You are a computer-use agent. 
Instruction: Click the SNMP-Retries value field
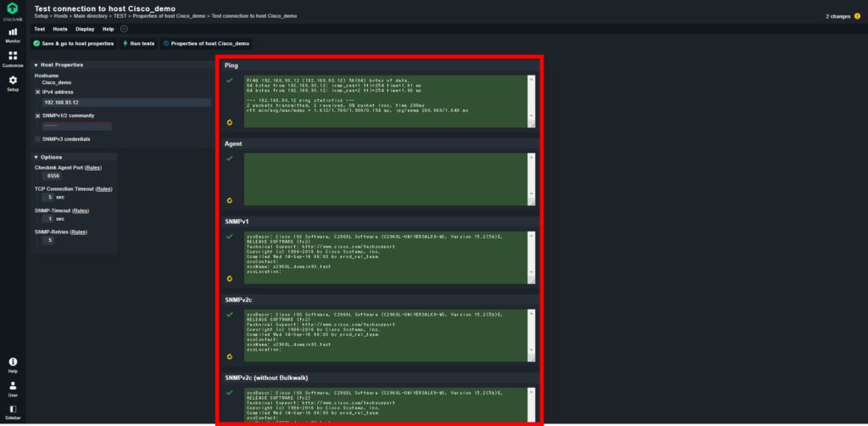[x=50, y=240]
